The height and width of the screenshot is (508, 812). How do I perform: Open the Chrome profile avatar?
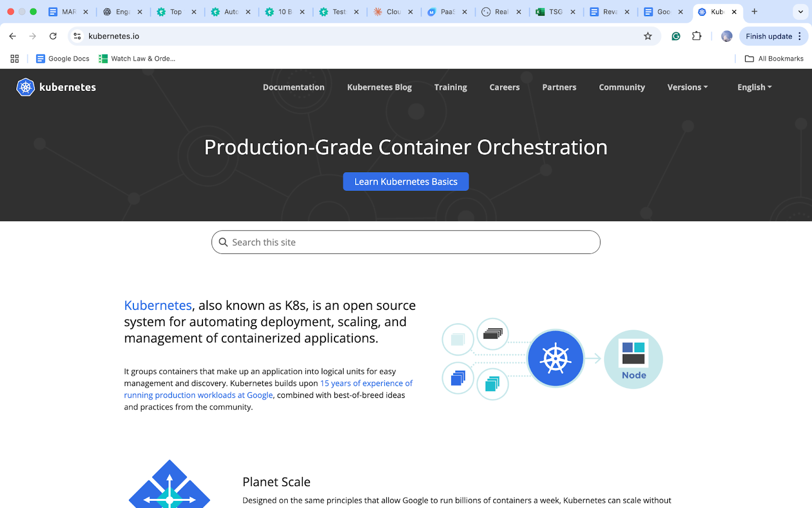[x=727, y=36]
